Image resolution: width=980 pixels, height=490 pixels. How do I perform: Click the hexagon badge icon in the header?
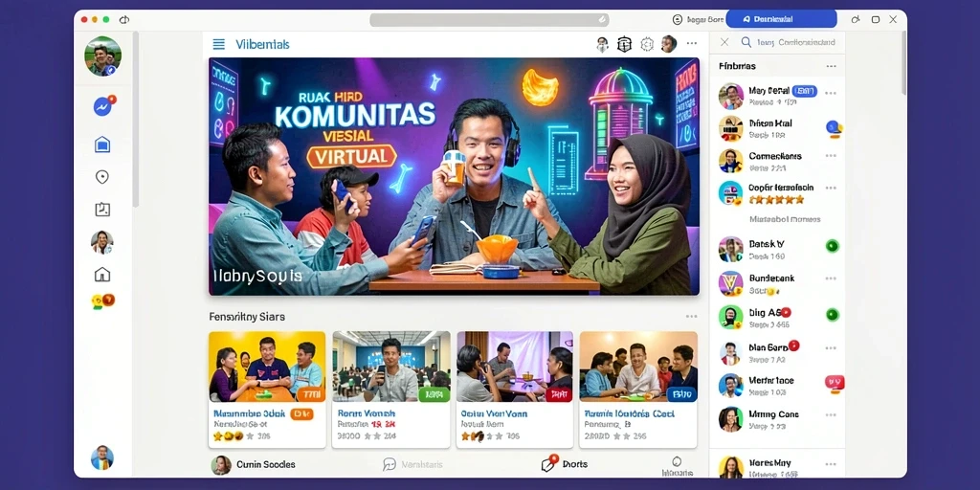click(624, 44)
